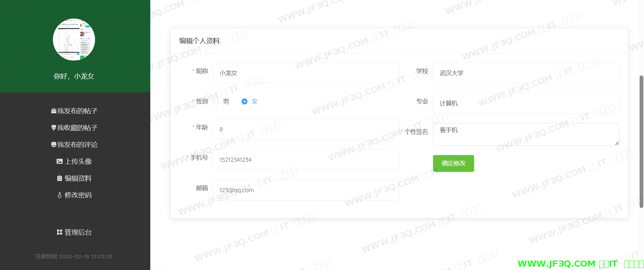
Task: Click the 手机号 input field
Action: click(x=306, y=160)
